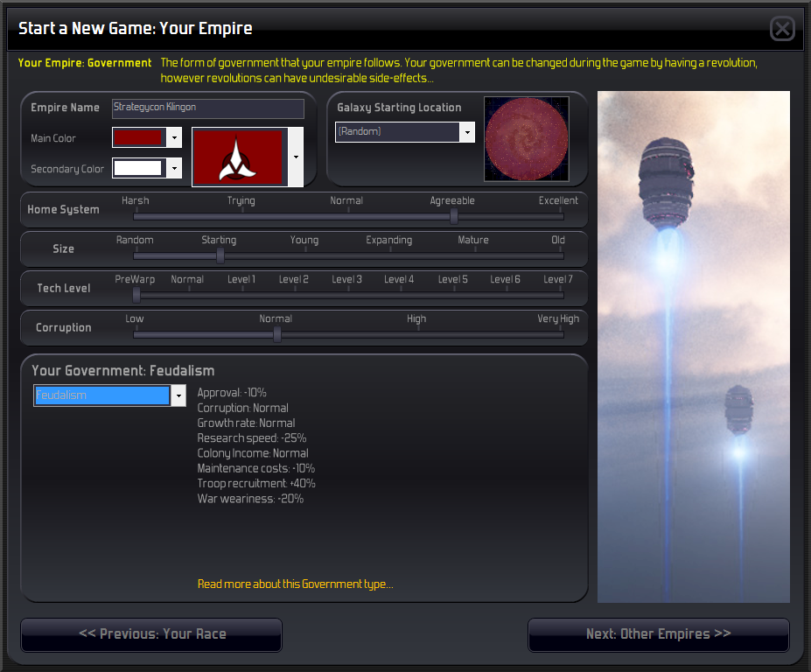Click the Empire Name text field
Screen dimensions: 811x672
coord(208,108)
